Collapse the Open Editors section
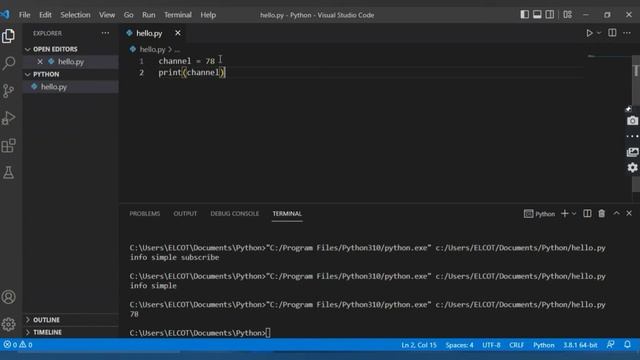This screenshot has width=640, height=360. 28,49
